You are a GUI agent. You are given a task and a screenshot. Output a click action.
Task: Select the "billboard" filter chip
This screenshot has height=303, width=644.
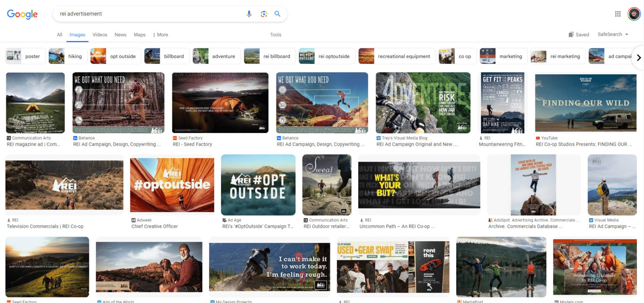click(167, 56)
